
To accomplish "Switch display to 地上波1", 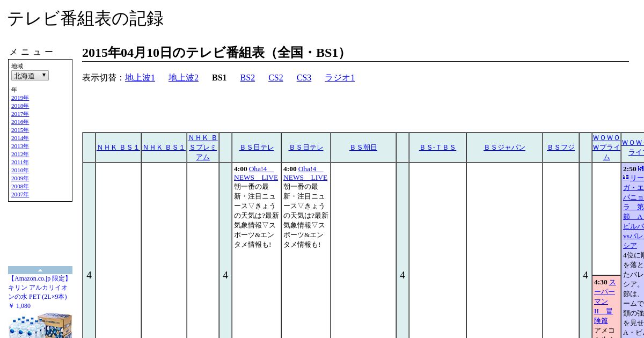I will pos(140,78).
